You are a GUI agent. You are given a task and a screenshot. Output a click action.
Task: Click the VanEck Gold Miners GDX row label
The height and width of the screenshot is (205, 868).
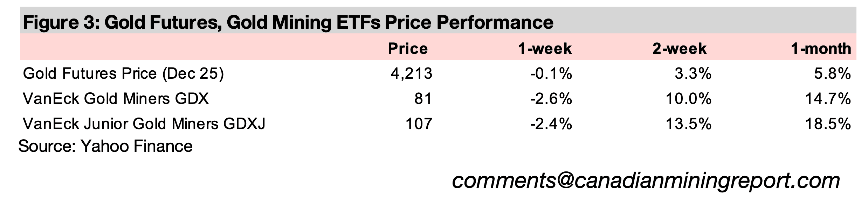(116, 99)
